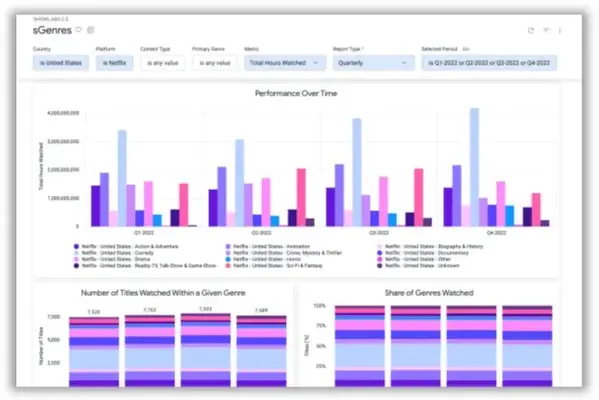
Task: Click the Action & Adventure bar in Q1-2022
Action: (x=96, y=206)
